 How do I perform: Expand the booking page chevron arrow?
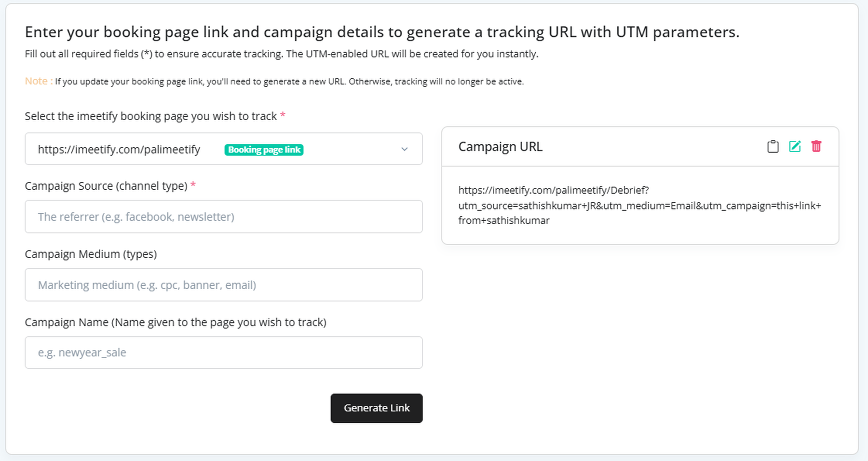405,149
